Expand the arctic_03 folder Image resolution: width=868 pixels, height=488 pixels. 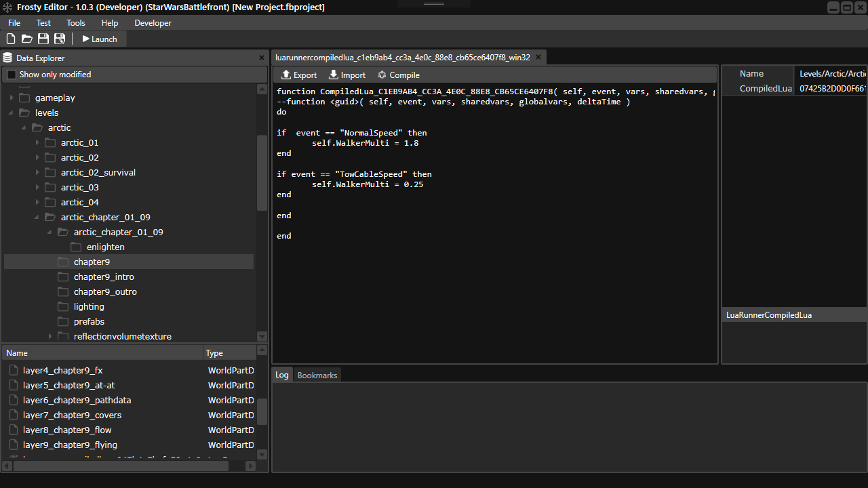coord(37,188)
